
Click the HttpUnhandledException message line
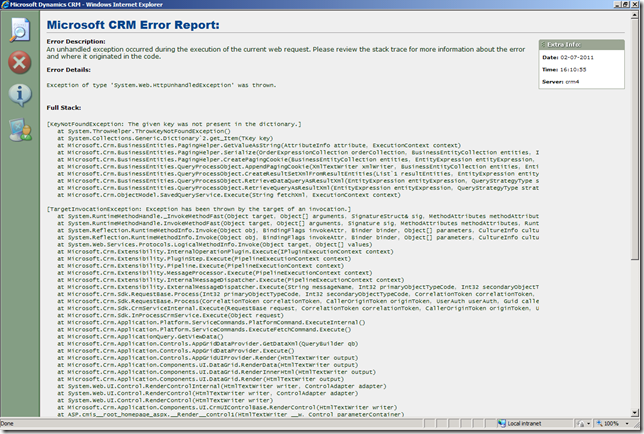[x=161, y=85]
